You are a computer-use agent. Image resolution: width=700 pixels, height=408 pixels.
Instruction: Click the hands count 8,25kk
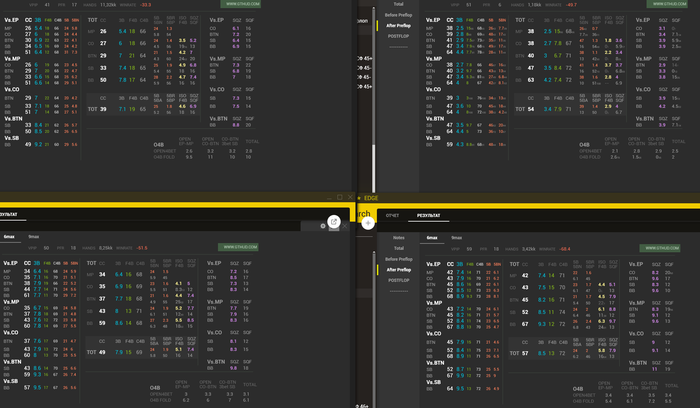pyautogui.click(x=106, y=248)
